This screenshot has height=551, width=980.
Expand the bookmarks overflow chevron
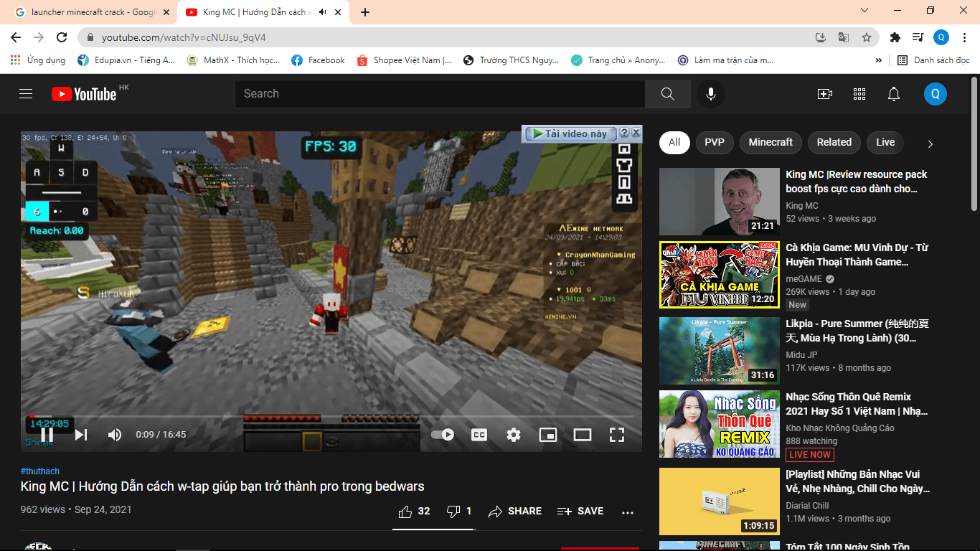[878, 60]
